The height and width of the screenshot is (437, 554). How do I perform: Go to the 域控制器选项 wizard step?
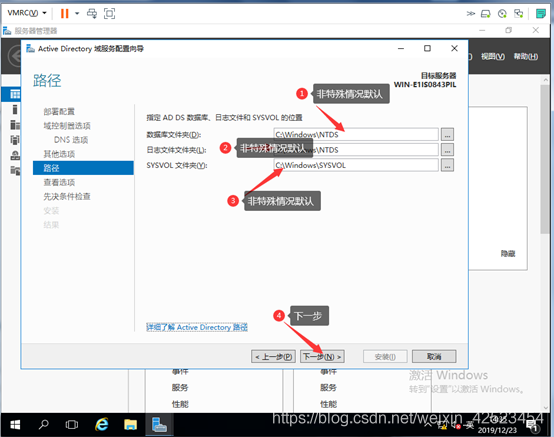click(x=67, y=126)
